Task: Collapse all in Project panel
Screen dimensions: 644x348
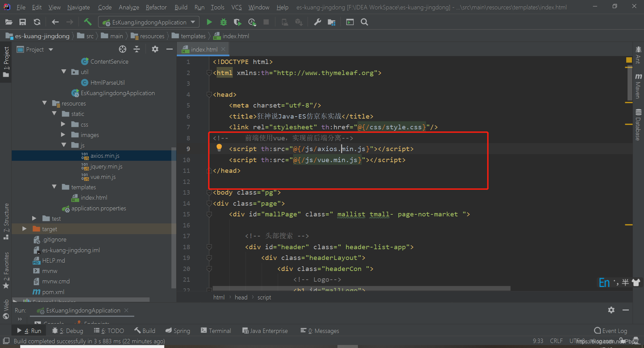Action: 137,49
